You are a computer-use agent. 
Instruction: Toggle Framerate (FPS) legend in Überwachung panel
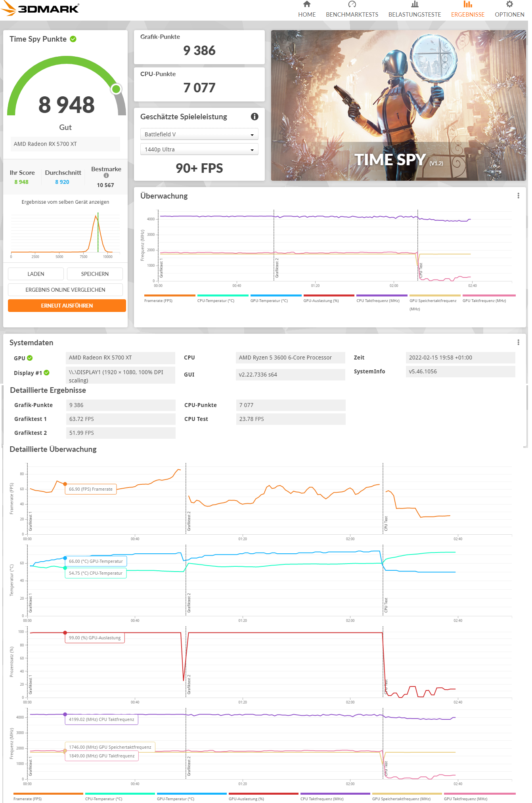coord(170,299)
